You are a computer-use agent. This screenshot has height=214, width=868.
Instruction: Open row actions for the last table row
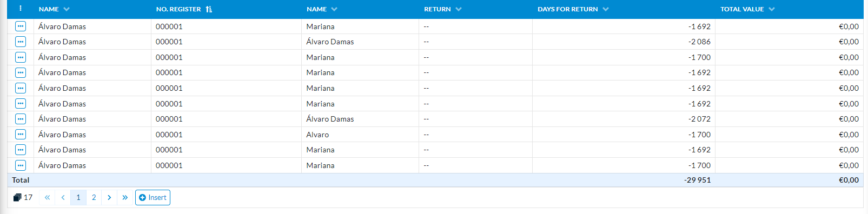[21, 165]
